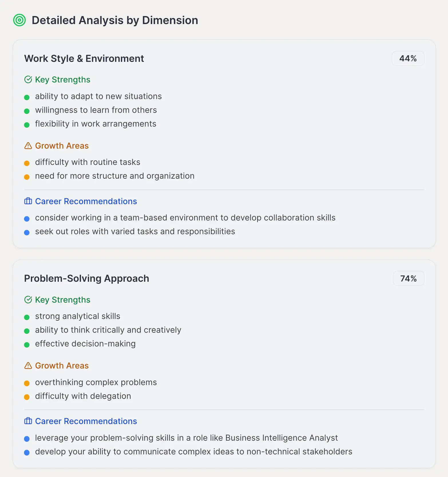Click Work Style Growth Areas warning icon
Screen dimensions: 448x477
[28, 146]
